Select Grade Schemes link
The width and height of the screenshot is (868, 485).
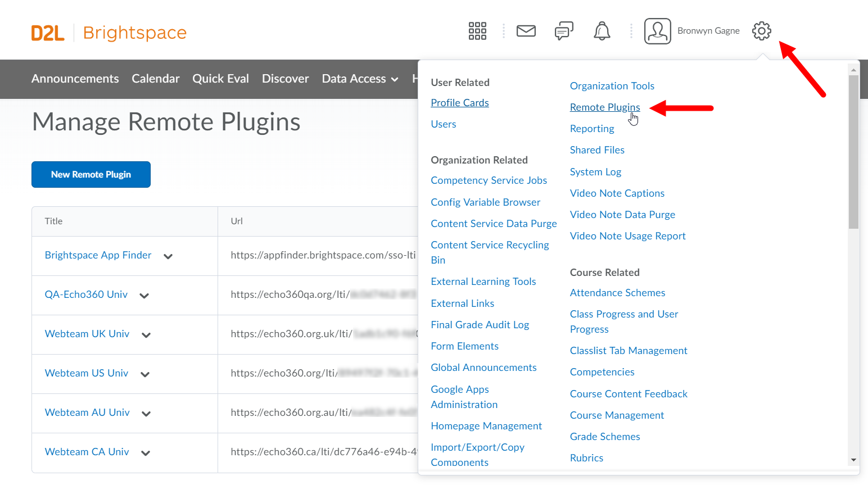click(605, 437)
